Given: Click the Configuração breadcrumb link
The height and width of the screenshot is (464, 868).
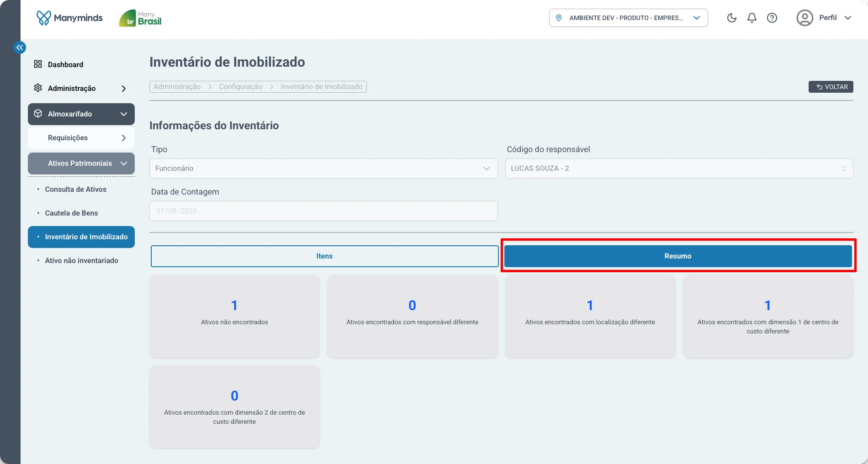Looking at the screenshot, I should [x=241, y=87].
